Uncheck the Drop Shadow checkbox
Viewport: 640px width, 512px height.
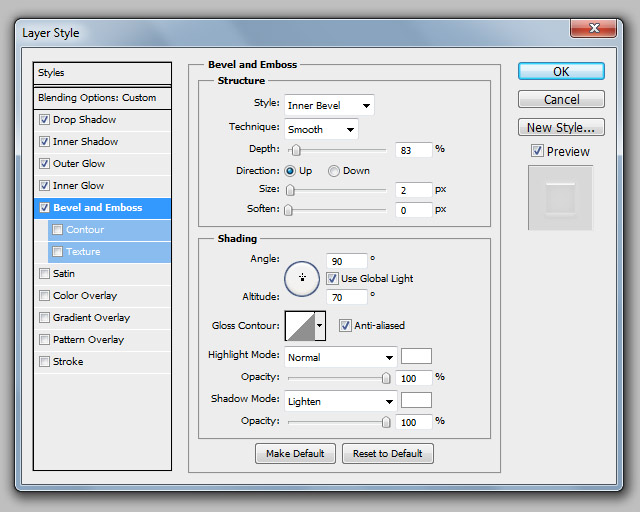44,120
